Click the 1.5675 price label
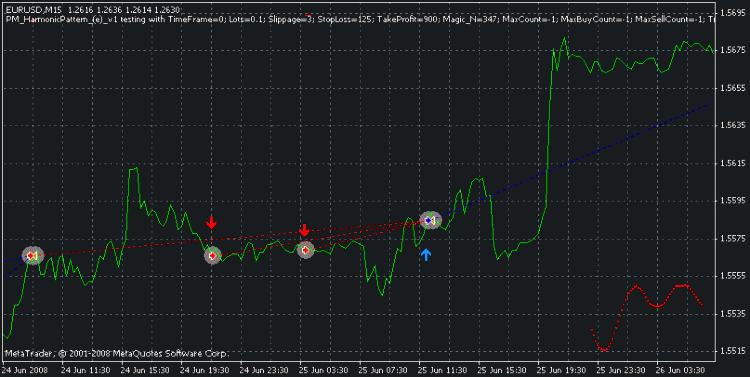The image size is (750, 377). pyautogui.click(x=732, y=50)
